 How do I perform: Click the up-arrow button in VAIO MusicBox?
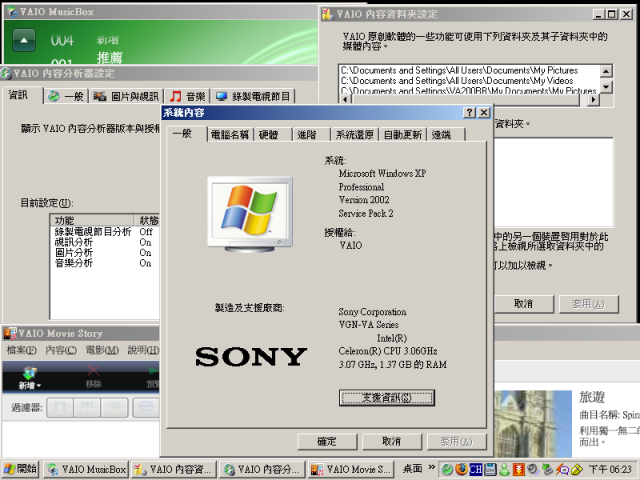click(24, 40)
